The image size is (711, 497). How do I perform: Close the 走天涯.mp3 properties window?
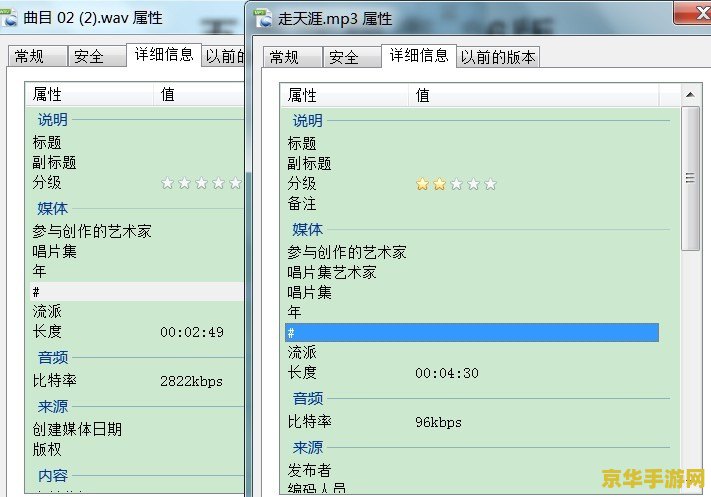point(694,13)
